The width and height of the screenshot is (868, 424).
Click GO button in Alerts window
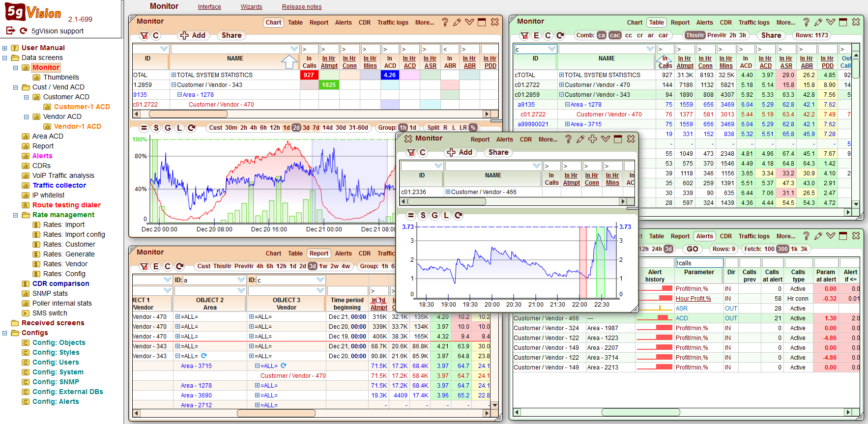tap(693, 249)
